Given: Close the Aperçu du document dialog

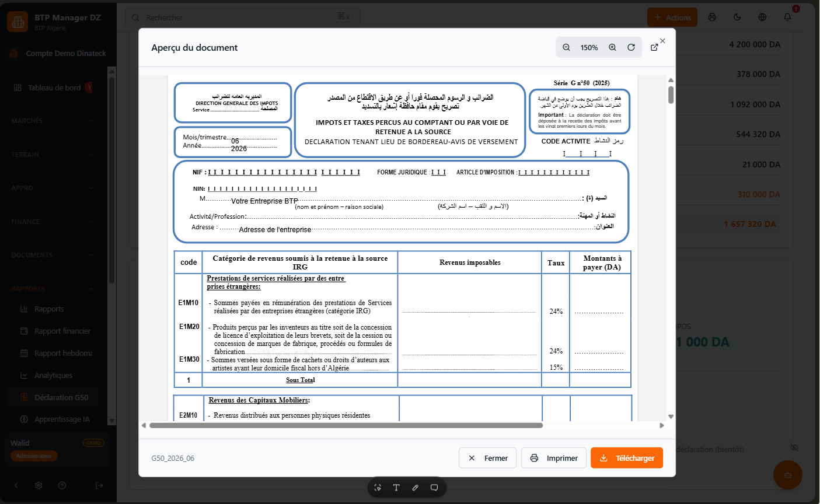Looking at the screenshot, I should (662, 41).
